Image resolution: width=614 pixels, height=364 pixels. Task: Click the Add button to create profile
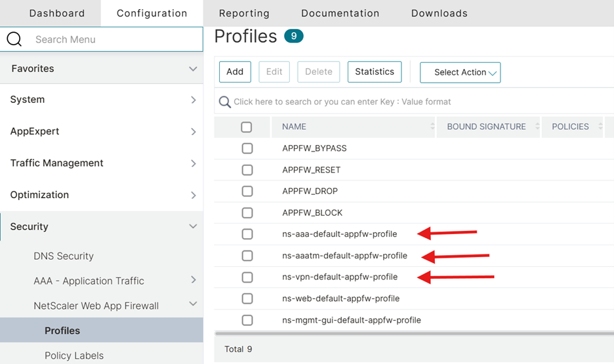tap(235, 72)
